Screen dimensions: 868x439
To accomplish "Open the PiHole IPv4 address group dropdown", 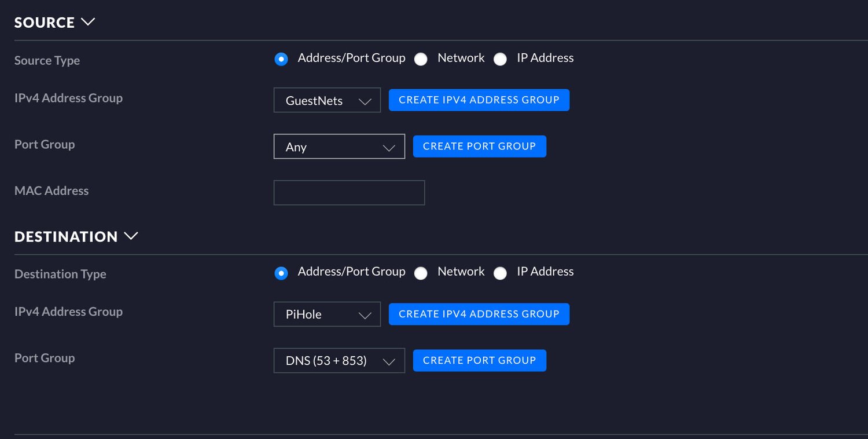I will (x=326, y=314).
